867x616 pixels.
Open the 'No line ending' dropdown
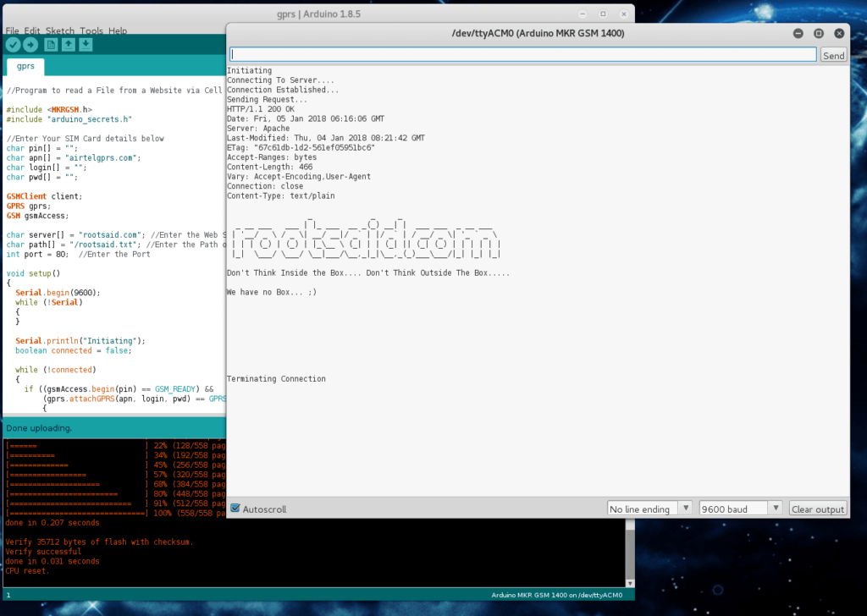tap(649, 509)
